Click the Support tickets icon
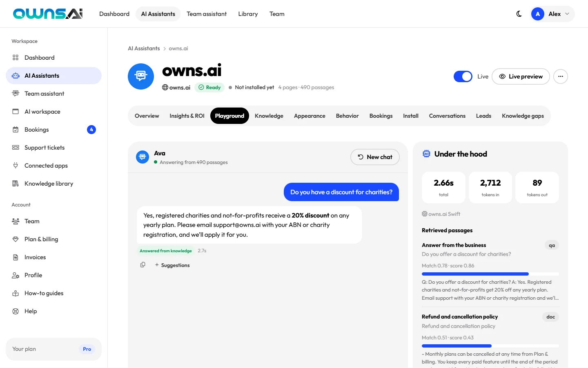The height and width of the screenshot is (368, 588). point(16,148)
